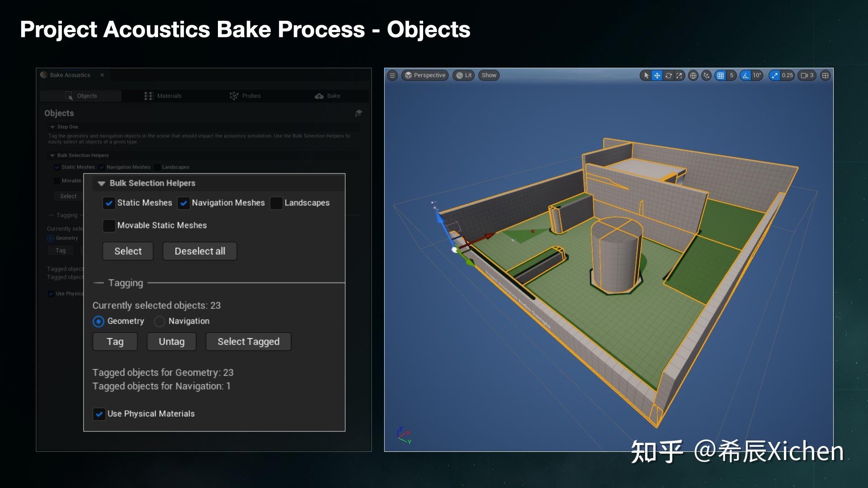Collapse the Bulk Selection Helpers section
The width and height of the screenshot is (868, 488).
point(101,183)
